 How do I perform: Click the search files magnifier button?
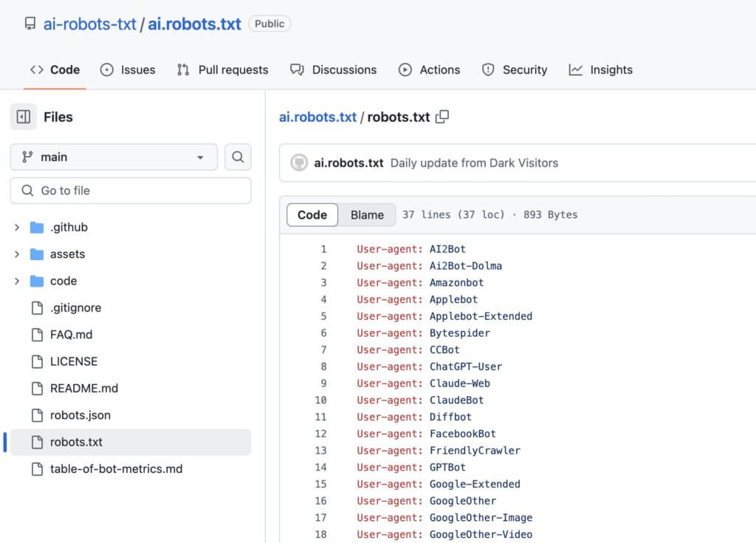click(x=238, y=157)
